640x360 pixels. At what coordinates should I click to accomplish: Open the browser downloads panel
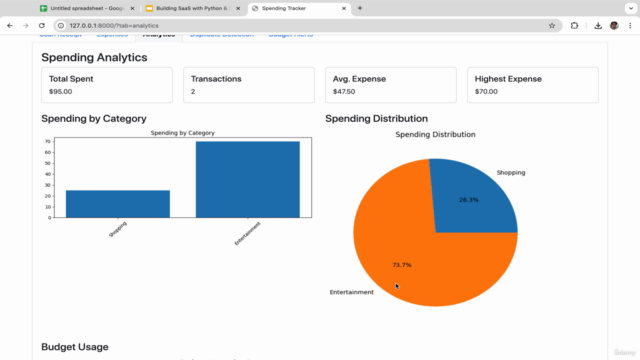coord(598,25)
